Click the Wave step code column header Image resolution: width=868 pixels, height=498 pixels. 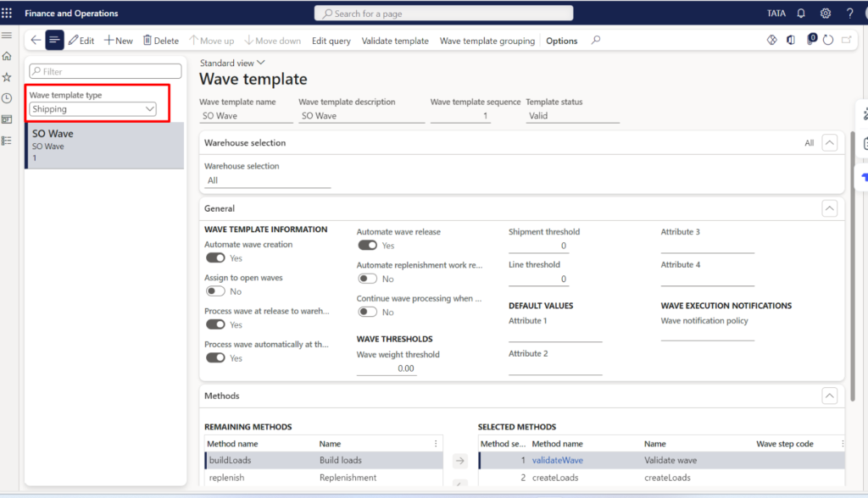[x=785, y=444]
